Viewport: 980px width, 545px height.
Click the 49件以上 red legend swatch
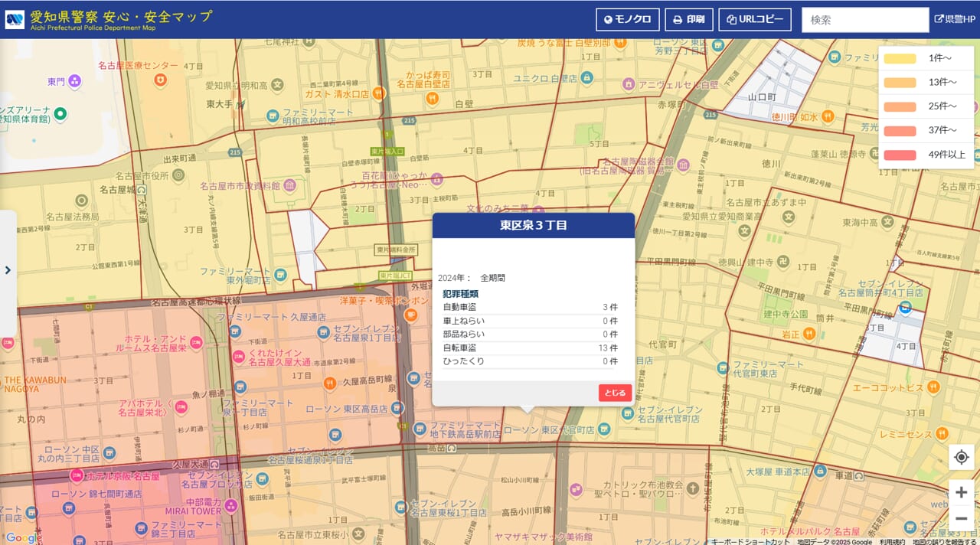click(900, 155)
